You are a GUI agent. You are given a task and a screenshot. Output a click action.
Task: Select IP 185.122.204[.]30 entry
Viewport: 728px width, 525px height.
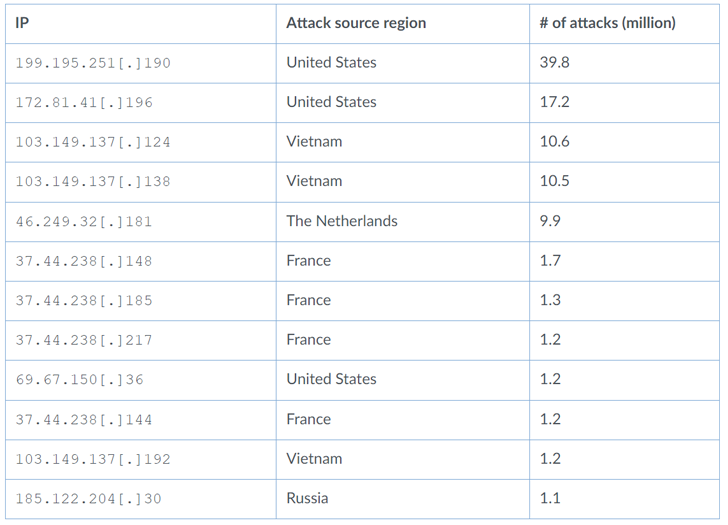pyautogui.click(x=88, y=499)
